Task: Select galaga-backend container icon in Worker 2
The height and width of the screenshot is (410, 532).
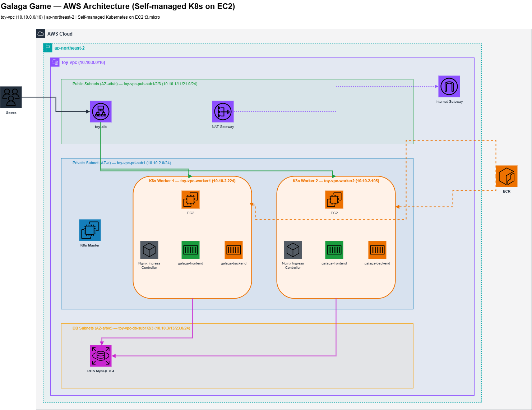Action: [377, 250]
